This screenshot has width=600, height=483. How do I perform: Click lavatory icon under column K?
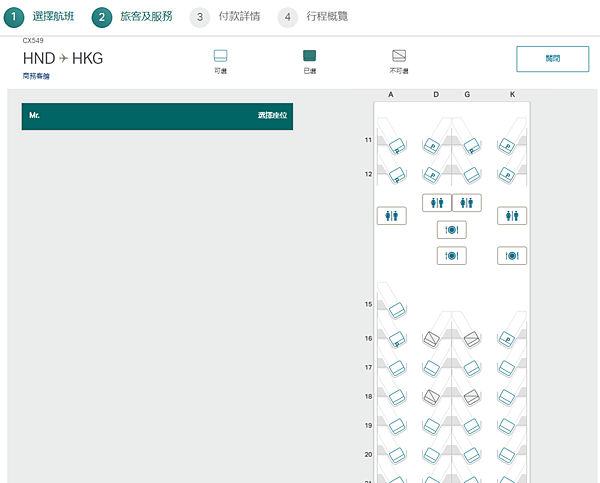coord(512,216)
